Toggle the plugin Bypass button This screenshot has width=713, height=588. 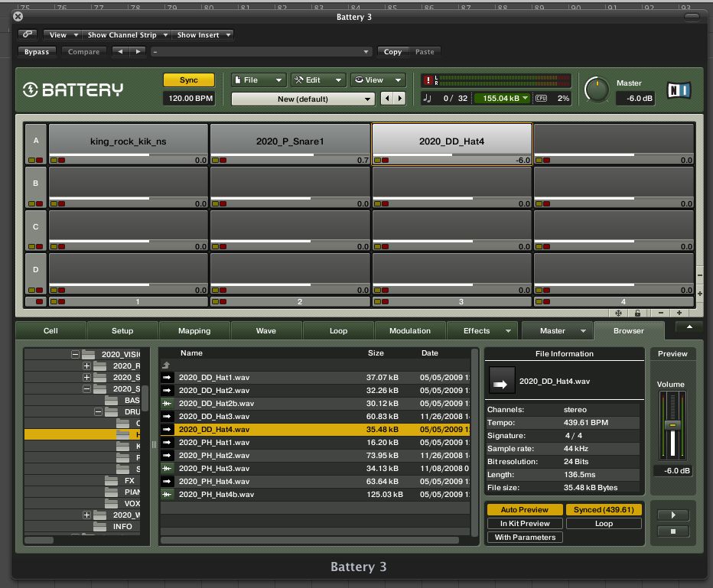[37, 52]
